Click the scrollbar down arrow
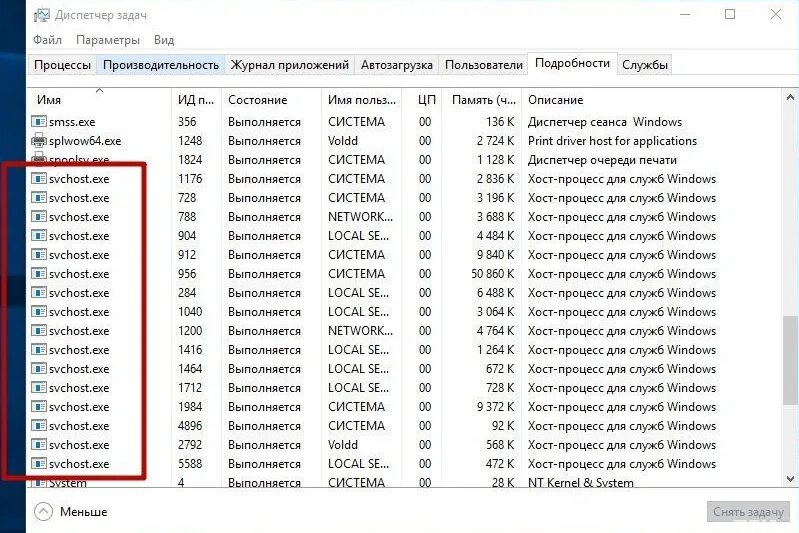The height and width of the screenshot is (533, 799). point(790,478)
